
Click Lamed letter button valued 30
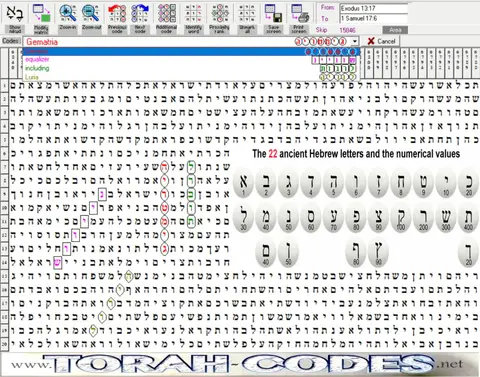click(x=244, y=218)
